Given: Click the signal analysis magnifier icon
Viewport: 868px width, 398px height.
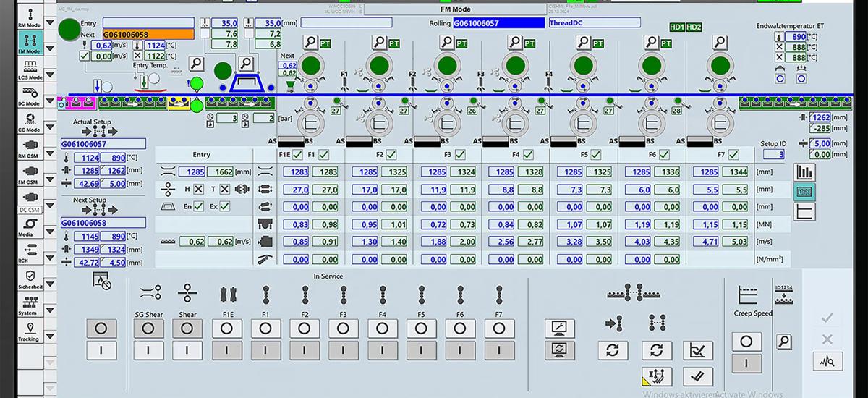Looking at the screenshot, I should tap(827, 361).
